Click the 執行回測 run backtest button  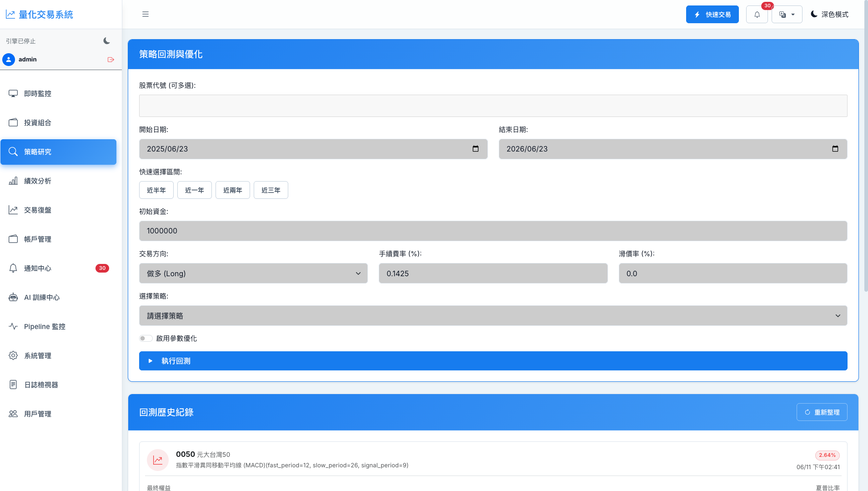pos(493,361)
